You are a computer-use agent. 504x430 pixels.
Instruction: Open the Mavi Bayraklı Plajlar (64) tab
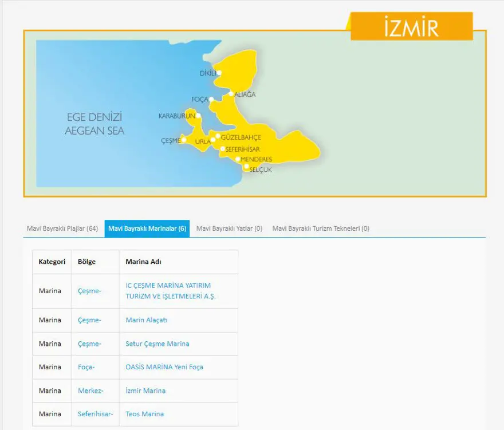62,228
